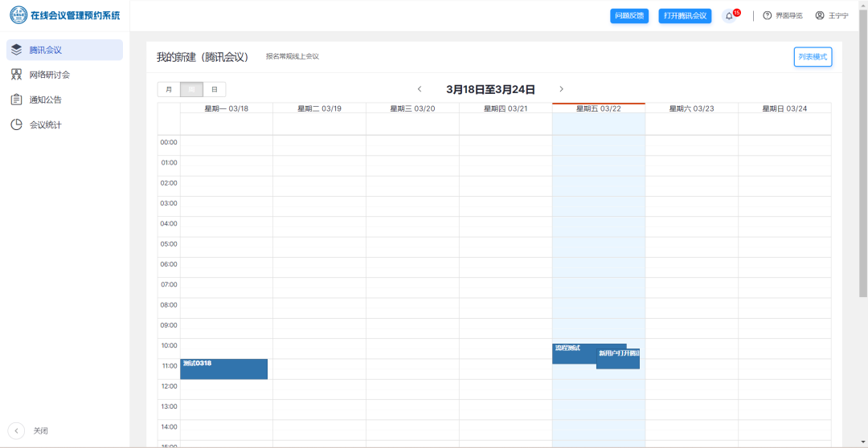Open the 流程测试 meeting event on Friday
This screenshot has width=868, height=448.
574,353
